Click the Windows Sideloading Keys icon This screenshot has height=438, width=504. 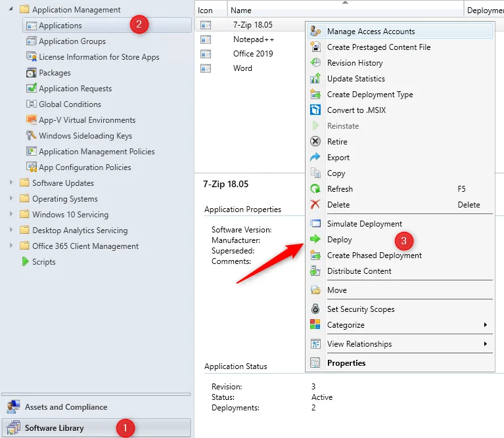pos(31,135)
